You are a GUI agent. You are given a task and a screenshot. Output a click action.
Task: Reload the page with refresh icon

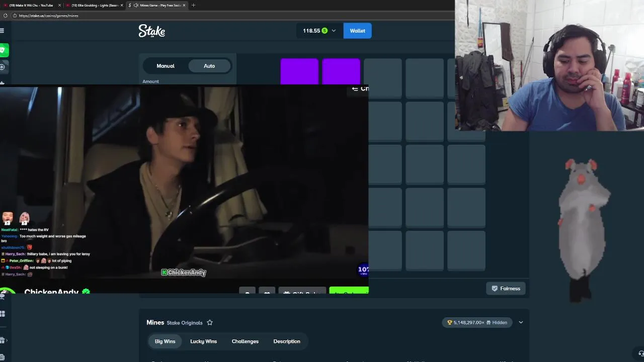pos(6,16)
